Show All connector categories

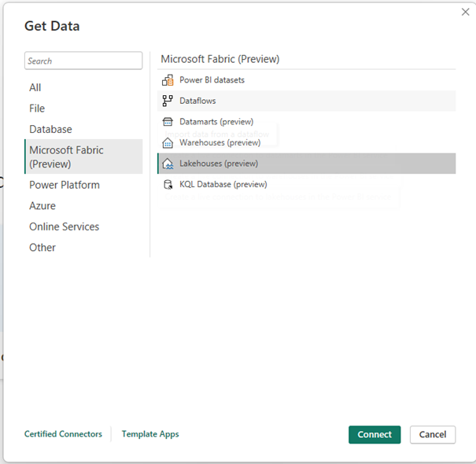(83, 88)
